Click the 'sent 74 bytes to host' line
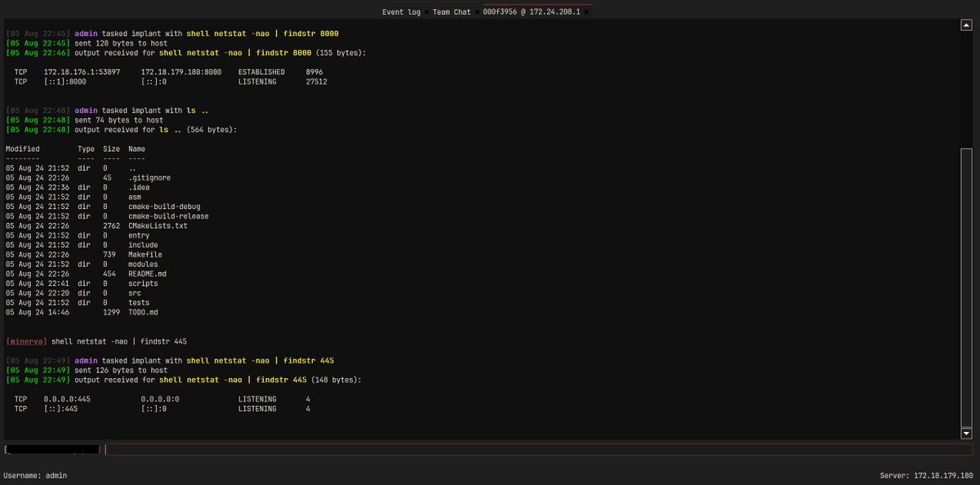The height and width of the screenshot is (485, 980). click(119, 120)
